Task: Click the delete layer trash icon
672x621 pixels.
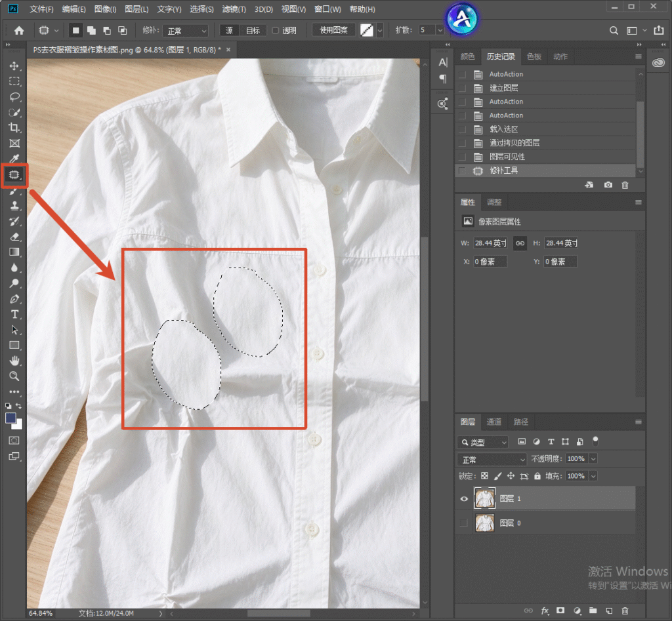Action: (625, 611)
